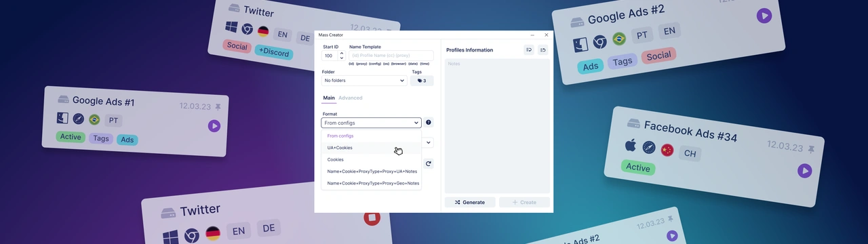The image size is (868, 244).
Task: Click the Brazil flag on Google Ads #2 card
Action: [x=618, y=39]
